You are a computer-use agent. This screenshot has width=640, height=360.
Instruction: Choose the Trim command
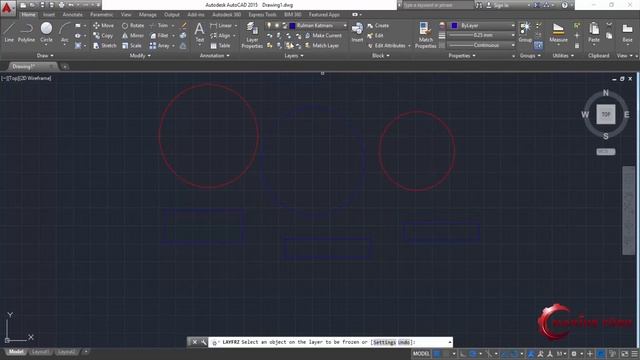click(159, 25)
